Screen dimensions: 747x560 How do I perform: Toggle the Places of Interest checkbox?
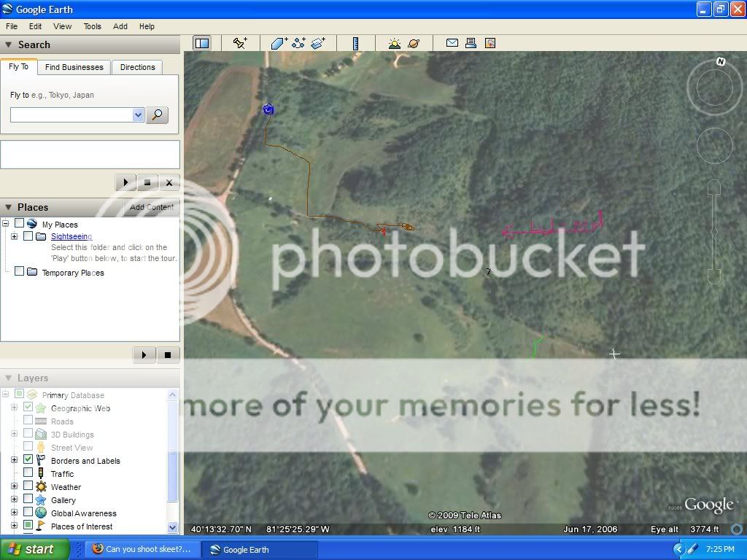click(x=28, y=525)
